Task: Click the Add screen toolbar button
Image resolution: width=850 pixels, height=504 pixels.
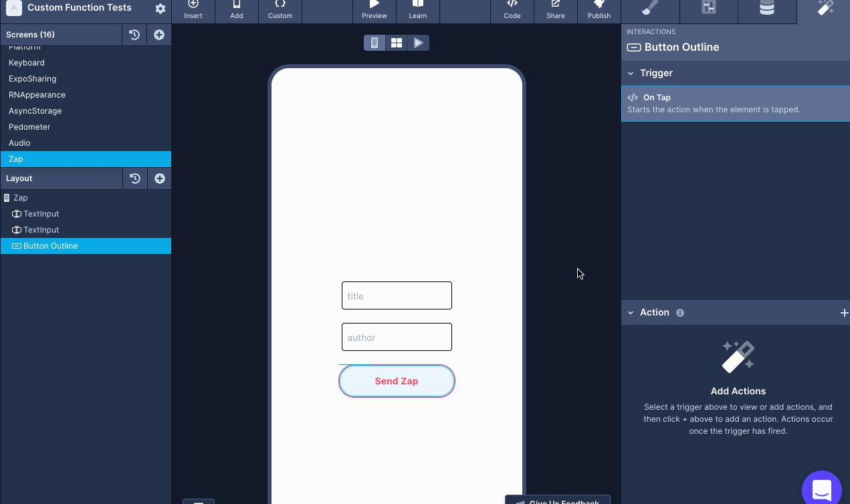Action: click(237, 10)
